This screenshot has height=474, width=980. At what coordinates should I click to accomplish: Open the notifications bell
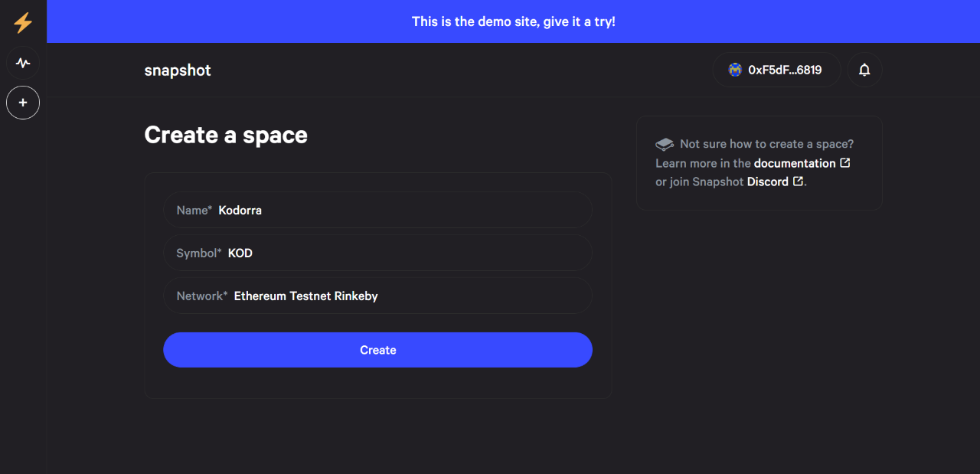pos(864,70)
